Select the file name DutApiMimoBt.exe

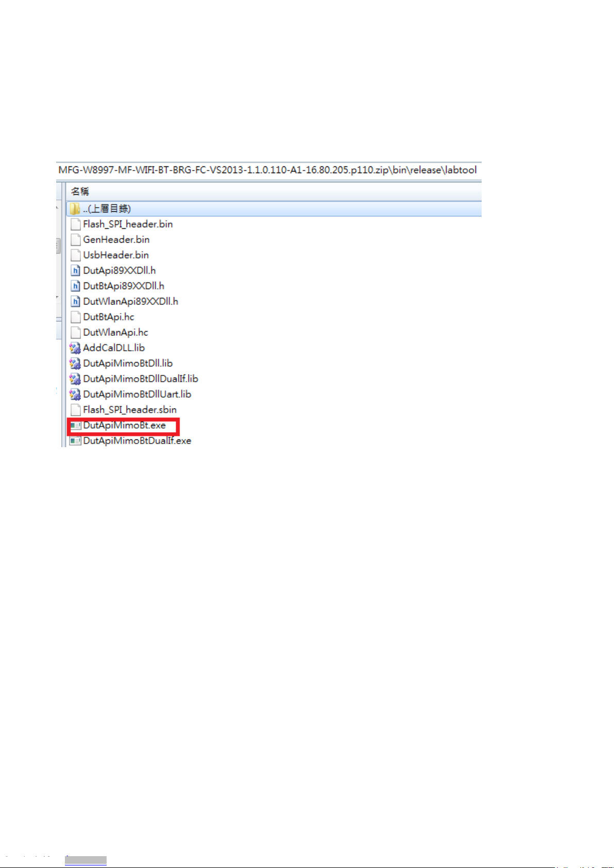click(125, 426)
